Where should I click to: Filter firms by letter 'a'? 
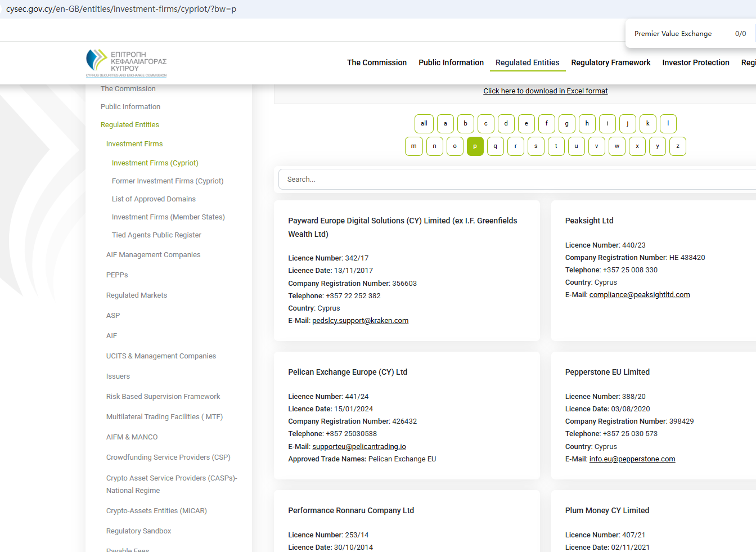pos(445,124)
